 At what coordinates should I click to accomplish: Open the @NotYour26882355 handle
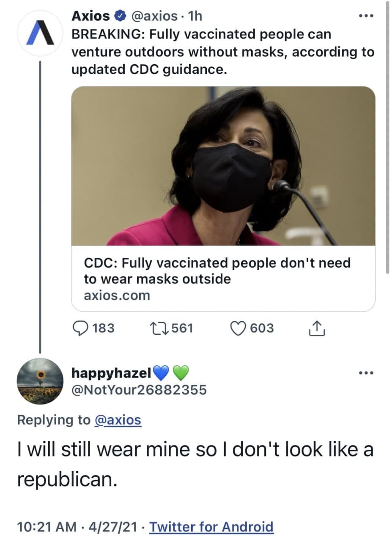point(139,389)
